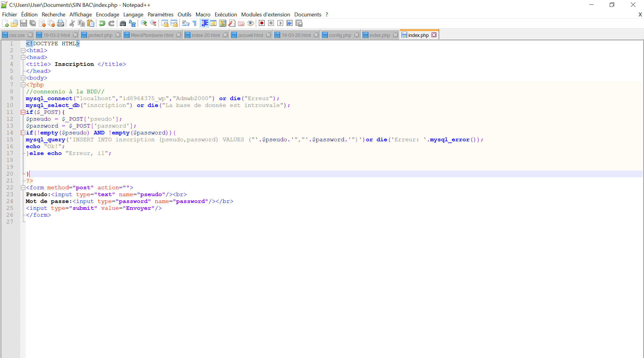The image size is (644, 358).
Task: Stop macro recording square icon
Action: tap(271, 23)
